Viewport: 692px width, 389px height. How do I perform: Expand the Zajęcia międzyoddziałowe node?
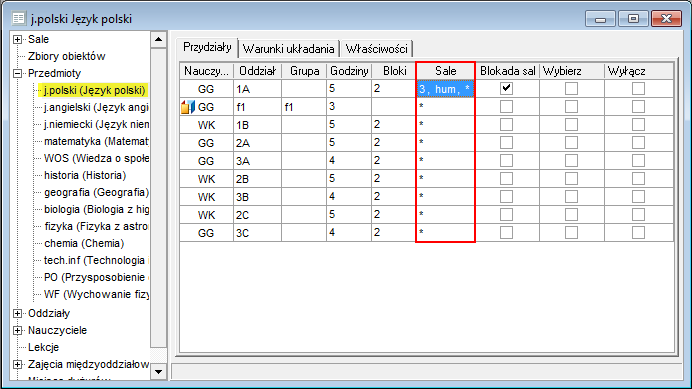coord(17,364)
